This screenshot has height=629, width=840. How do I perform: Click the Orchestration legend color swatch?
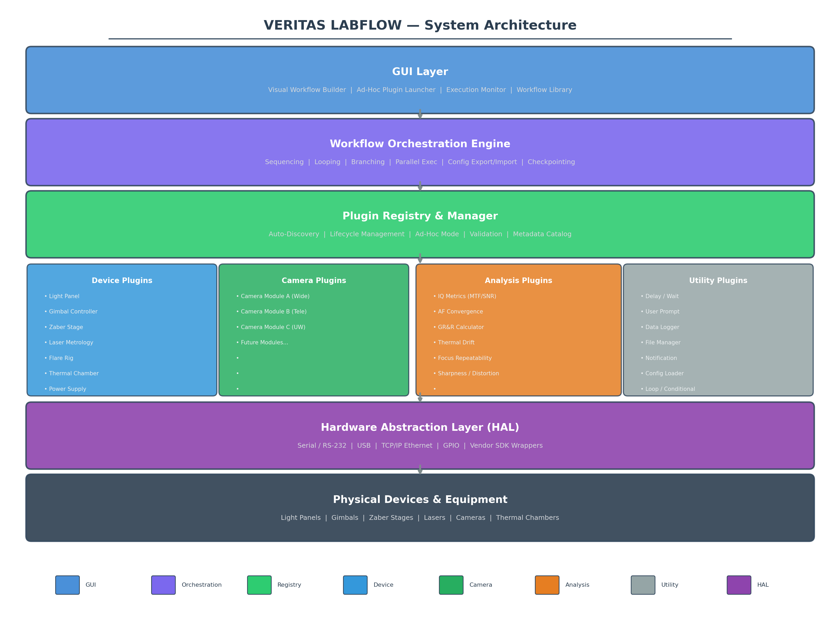click(x=163, y=585)
